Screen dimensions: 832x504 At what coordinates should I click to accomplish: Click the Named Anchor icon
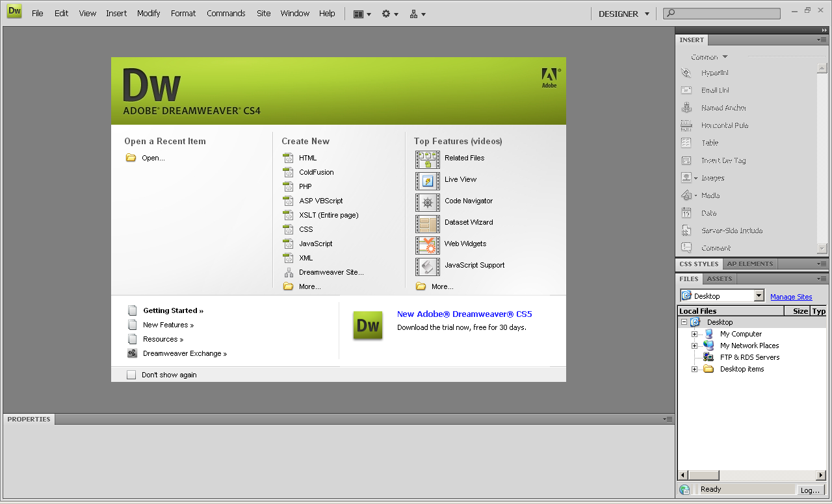click(x=686, y=108)
